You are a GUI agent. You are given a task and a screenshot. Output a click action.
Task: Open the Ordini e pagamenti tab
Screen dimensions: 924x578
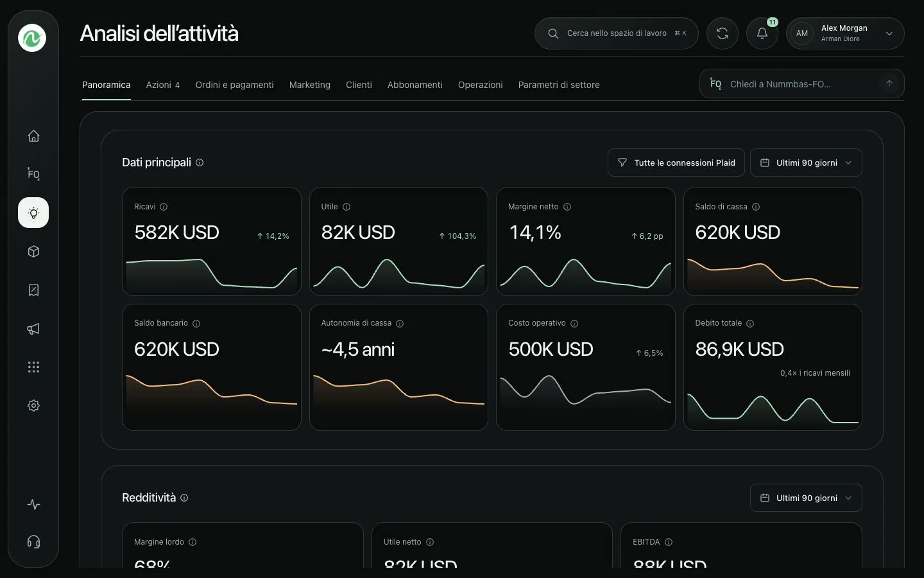click(234, 85)
